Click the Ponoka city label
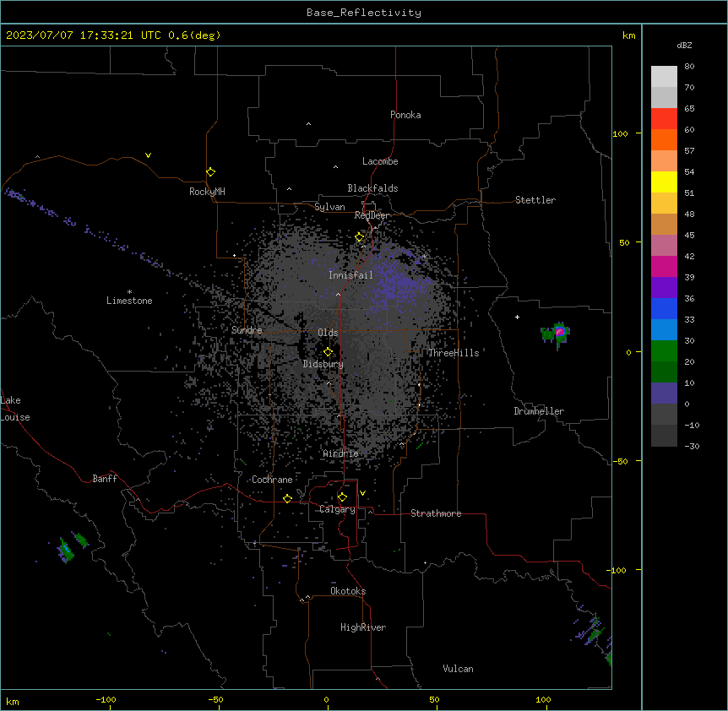 405,115
